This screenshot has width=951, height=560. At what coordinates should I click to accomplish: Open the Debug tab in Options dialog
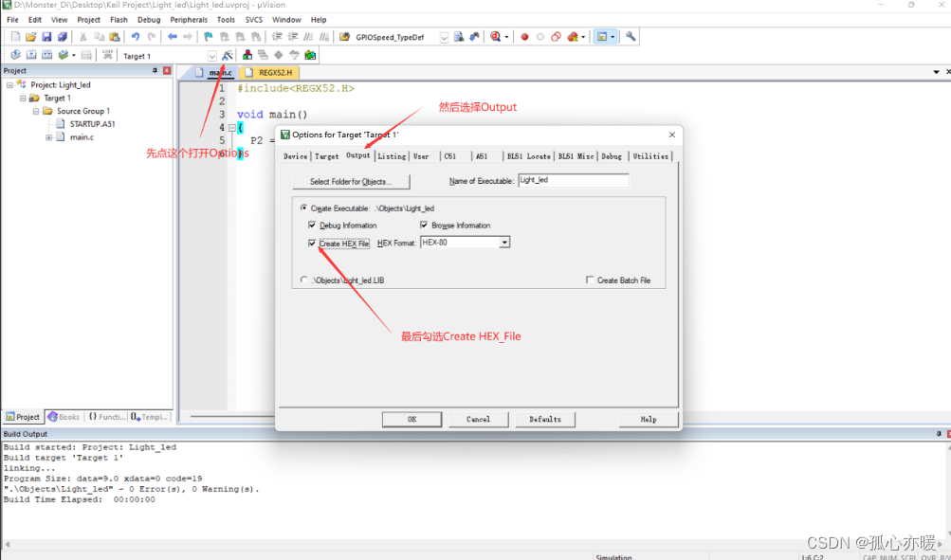tap(612, 156)
